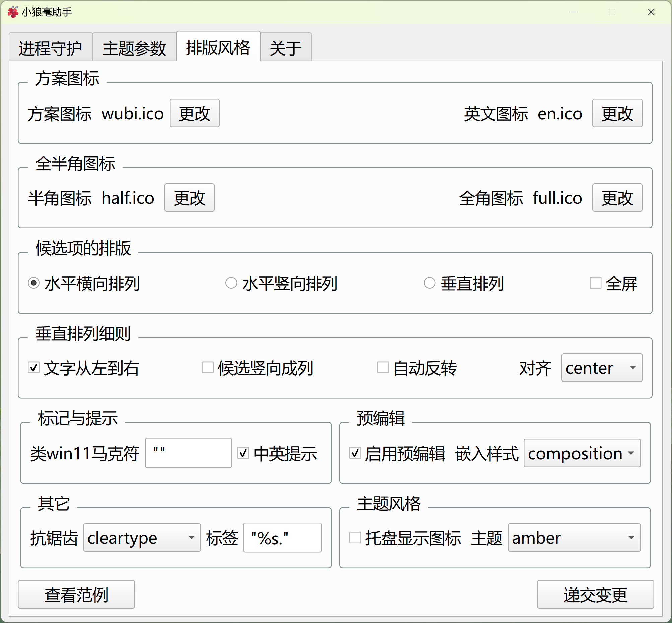Open the 抗锯齿 cleartype combo box
The width and height of the screenshot is (672, 623).
[x=142, y=537]
